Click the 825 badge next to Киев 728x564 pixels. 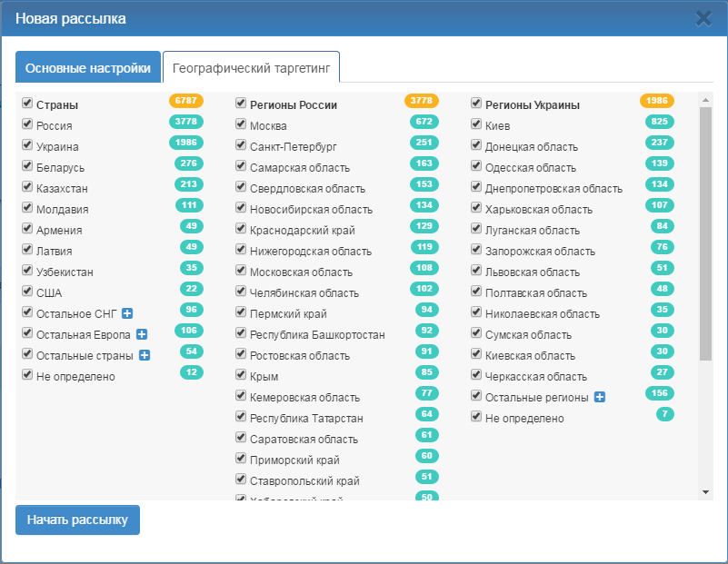pos(659,122)
